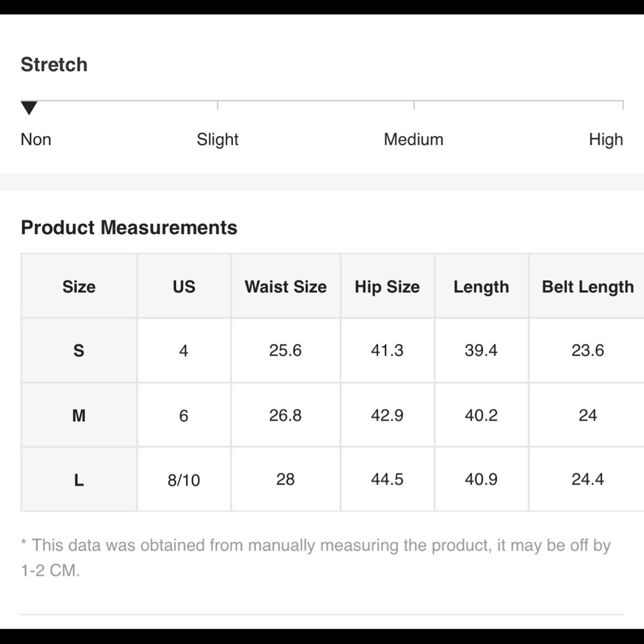Click the 44.5 hip size cell
The height and width of the screenshot is (644, 644).
point(387,479)
